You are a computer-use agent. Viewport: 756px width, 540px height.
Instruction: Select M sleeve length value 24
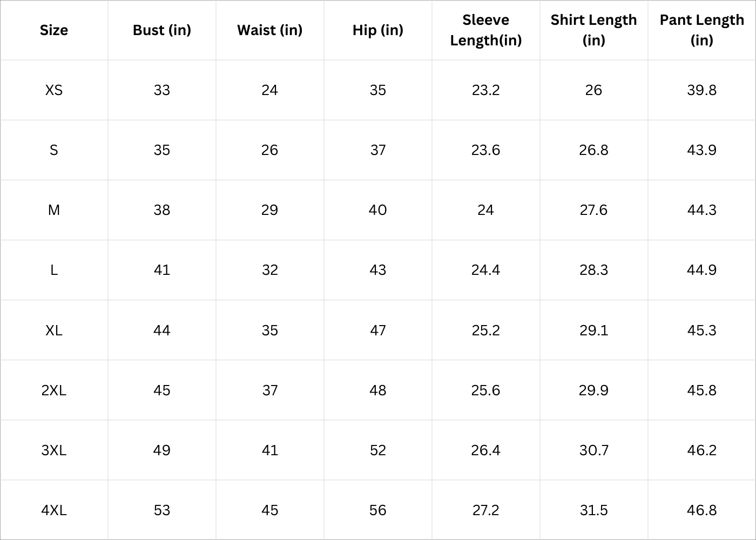pyautogui.click(x=485, y=210)
